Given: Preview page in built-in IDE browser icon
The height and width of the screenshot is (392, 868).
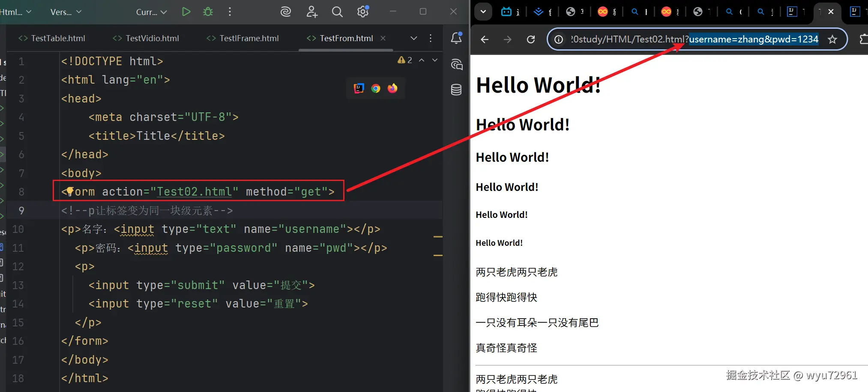Looking at the screenshot, I should tap(359, 88).
